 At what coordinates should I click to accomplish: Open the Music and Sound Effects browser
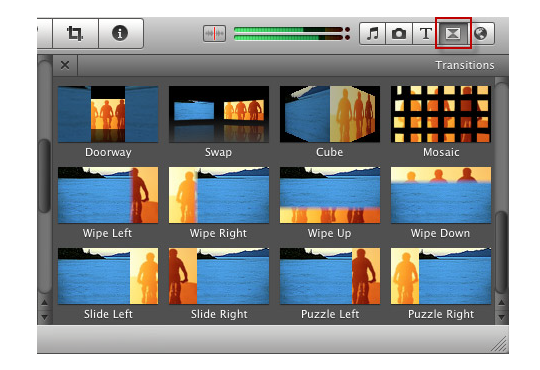[x=372, y=33]
